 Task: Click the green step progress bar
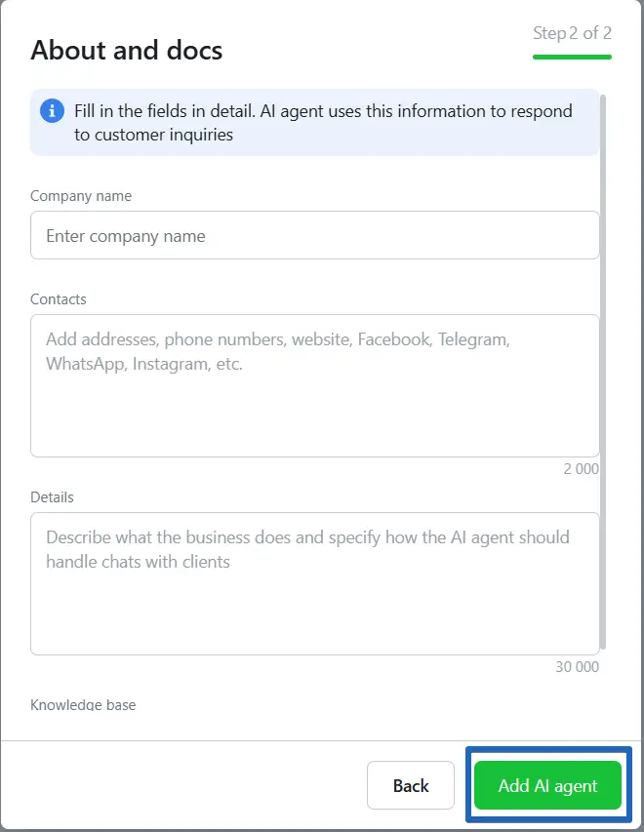[x=572, y=57]
